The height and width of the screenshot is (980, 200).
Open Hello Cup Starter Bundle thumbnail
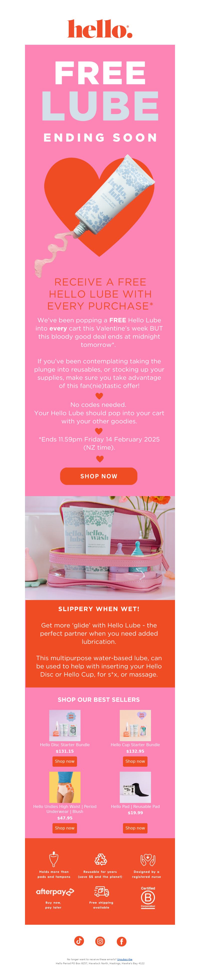coord(135,725)
